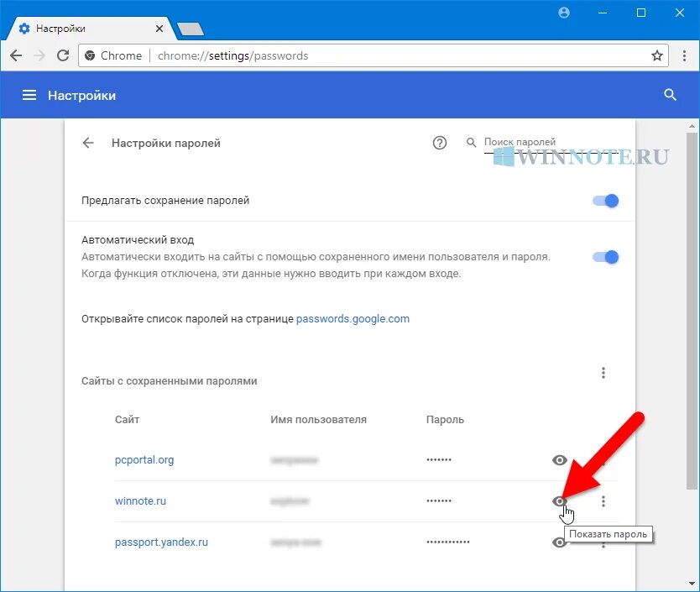Open a new tab
Viewport: 700px width, 592px height.
[x=191, y=29]
